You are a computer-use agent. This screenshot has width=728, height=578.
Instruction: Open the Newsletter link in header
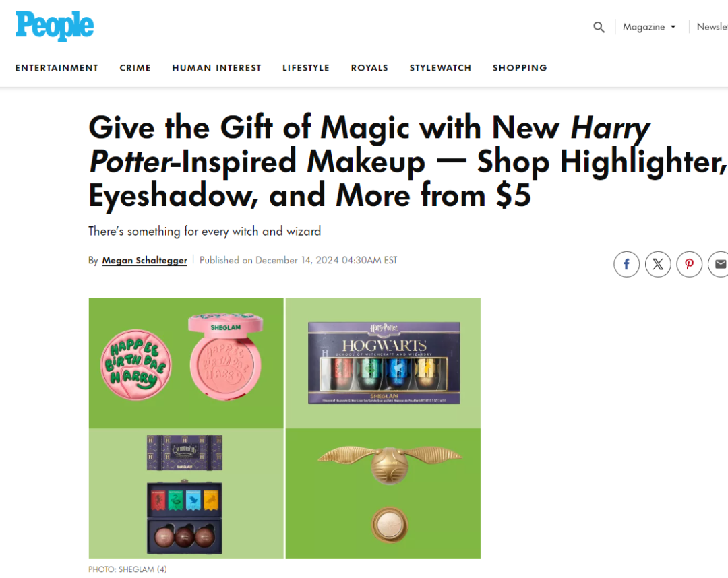(712, 27)
